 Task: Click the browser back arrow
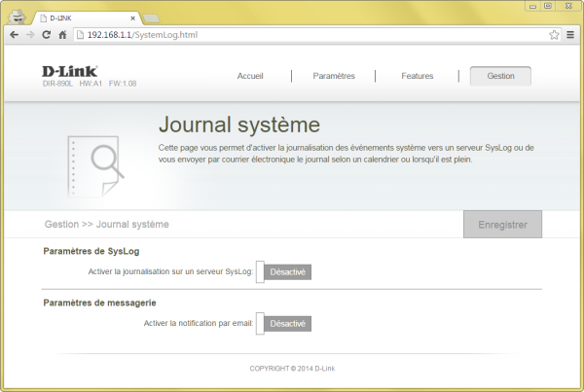click(x=14, y=34)
